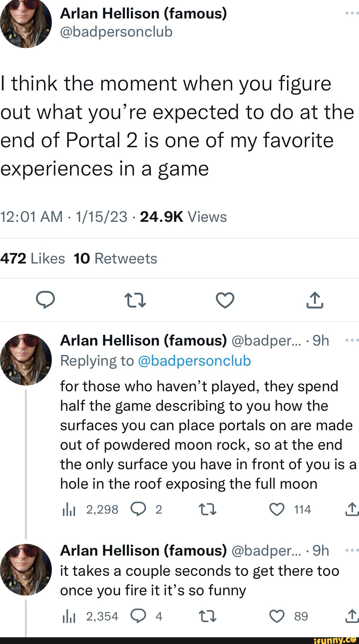This screenshot has height=644, width=359.
Task: Click the reply icon under the main tweet
Action: point(45,300)
